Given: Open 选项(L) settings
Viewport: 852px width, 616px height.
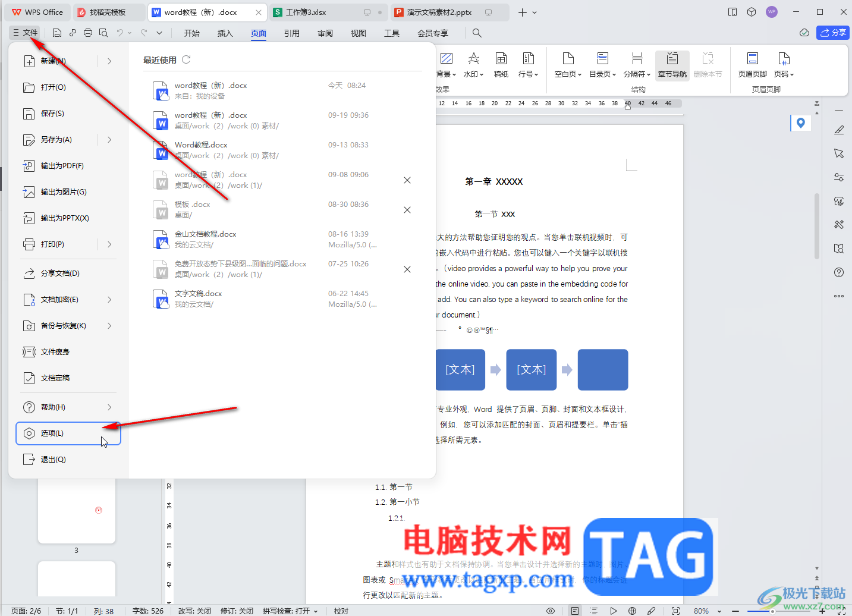Looking at the screenshot, I should [68, 433].
